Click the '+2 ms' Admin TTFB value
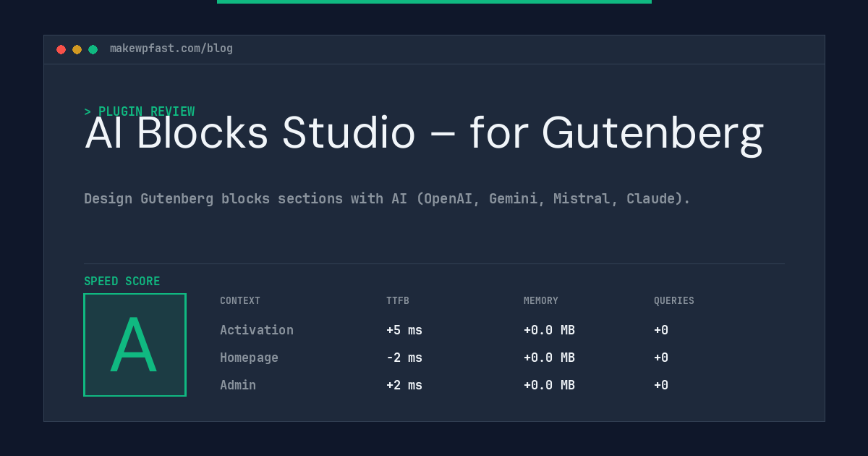 [x=404, y=385]
